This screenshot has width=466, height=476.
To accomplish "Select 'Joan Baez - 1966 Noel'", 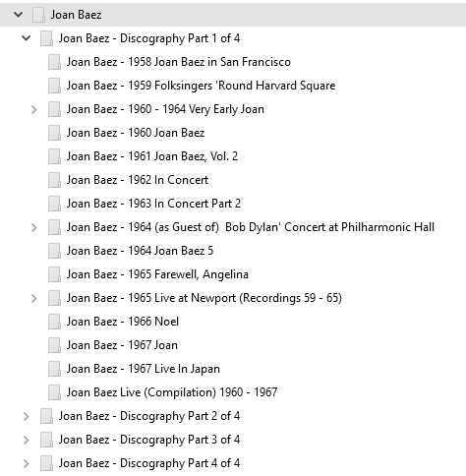I will click(x=123, y=322).
